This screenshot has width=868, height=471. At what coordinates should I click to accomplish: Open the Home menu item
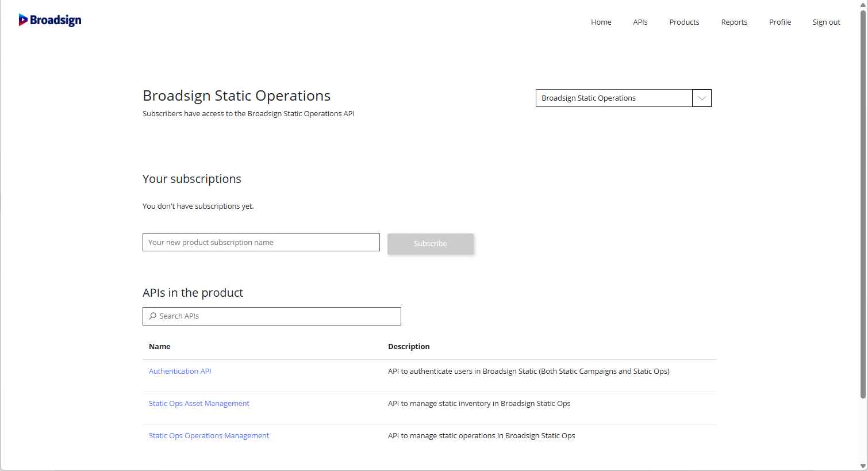point(601,22)
